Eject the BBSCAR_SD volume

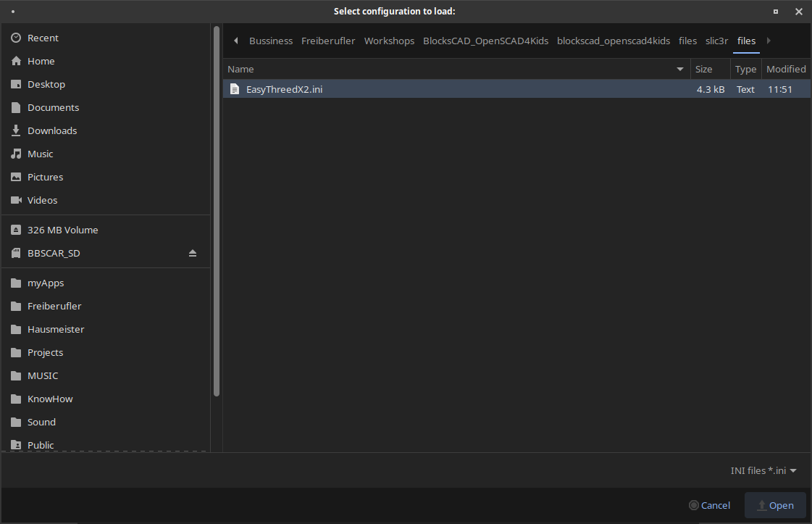(x=193, y=253)
